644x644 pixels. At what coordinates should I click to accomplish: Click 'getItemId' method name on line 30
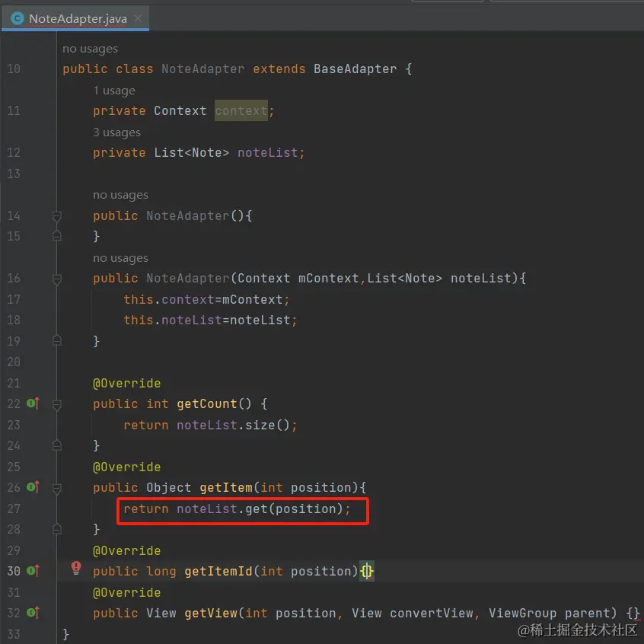pos(218,572)
